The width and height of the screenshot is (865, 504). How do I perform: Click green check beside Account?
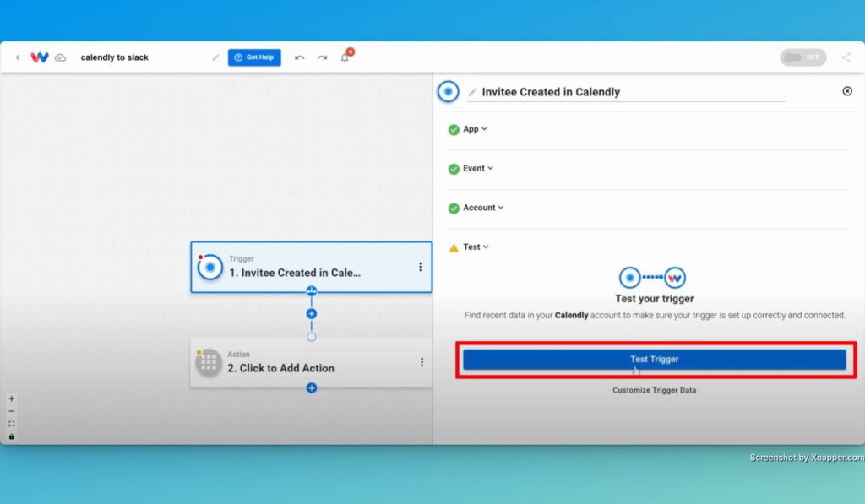[x=454, y=208]
